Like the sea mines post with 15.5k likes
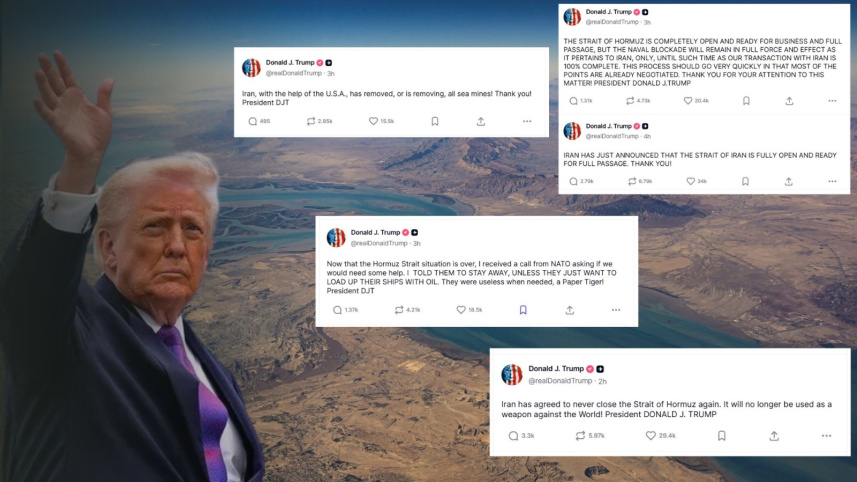The image size is (857, 482). 373,121
